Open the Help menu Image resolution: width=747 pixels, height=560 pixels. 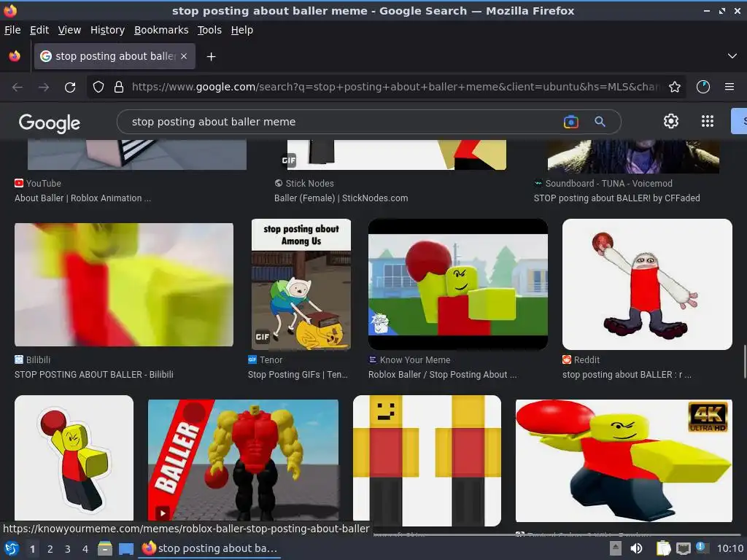(242, 30)
